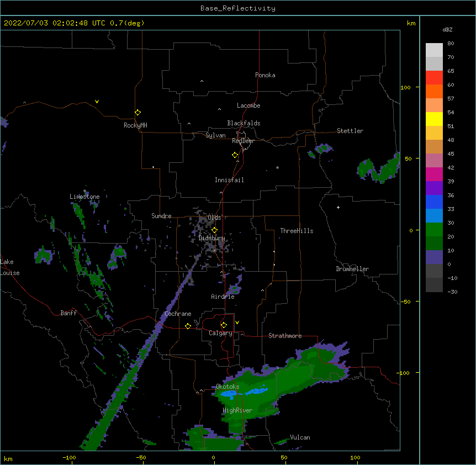476x465 pixels.
Task: Pick the magenta 42-39 dBZ legend swatch
Action: tap(434, 174)
